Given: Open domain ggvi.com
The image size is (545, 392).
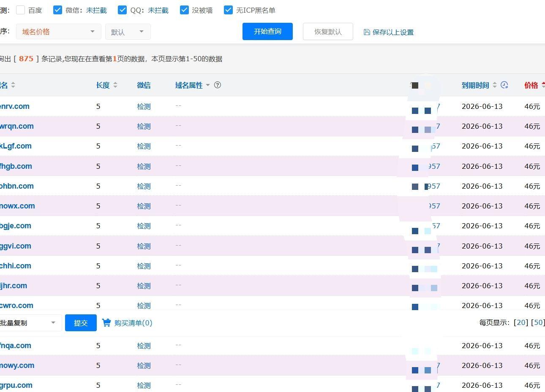Looking at the screenshot, I should click(16, 246).
